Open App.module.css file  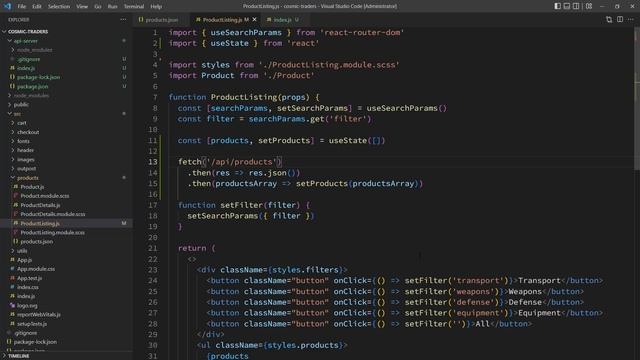point(36,269)
